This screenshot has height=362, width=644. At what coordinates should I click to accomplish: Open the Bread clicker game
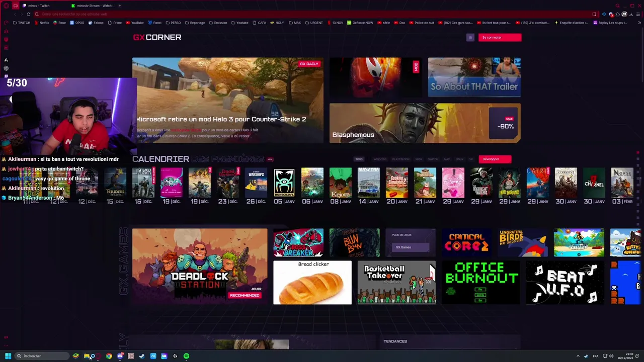[x=312, y=282]
